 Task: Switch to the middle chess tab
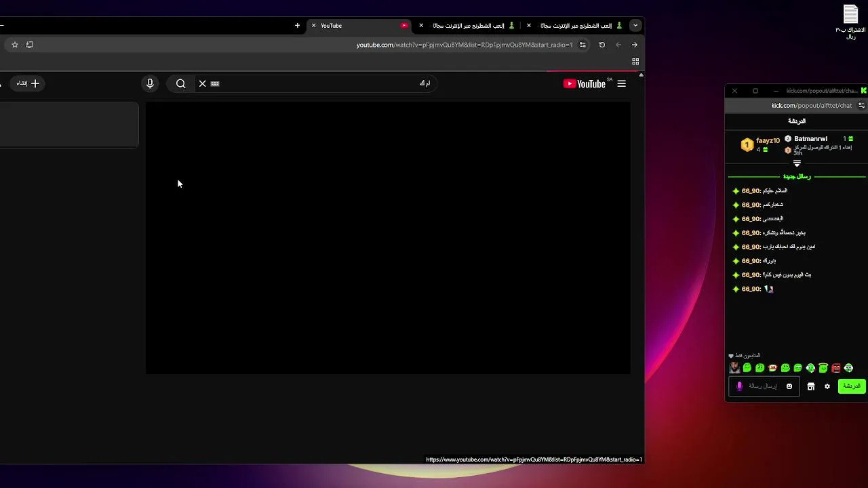[x=468, y=26]
